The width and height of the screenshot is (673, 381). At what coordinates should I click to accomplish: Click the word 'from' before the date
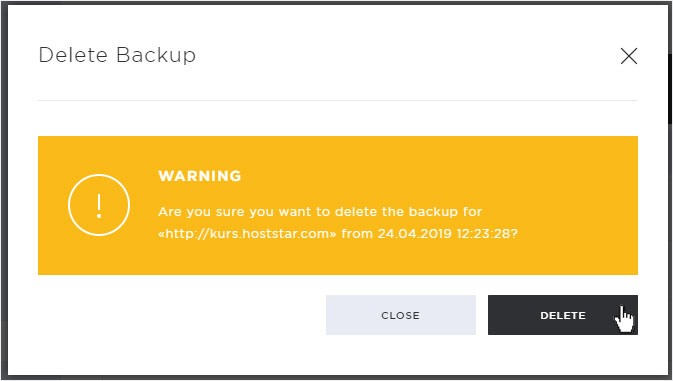tap(357, 234)
